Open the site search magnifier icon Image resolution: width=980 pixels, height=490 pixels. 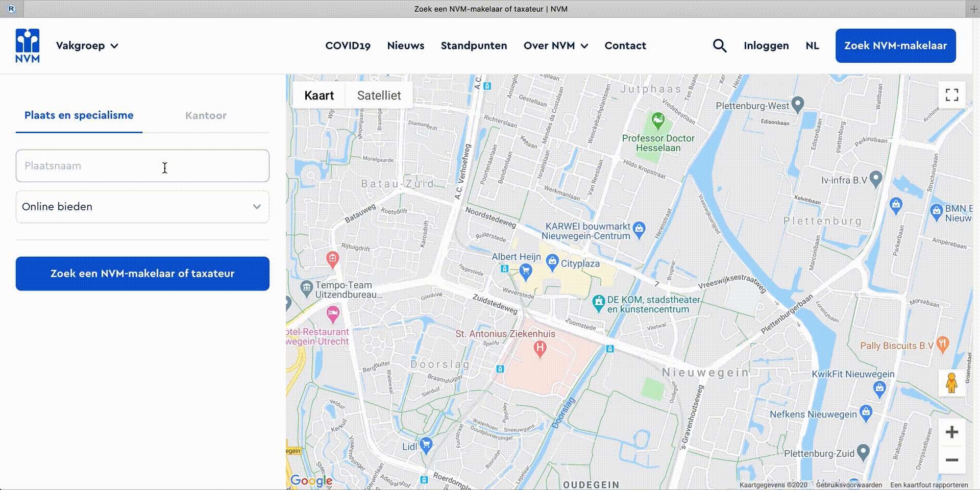(x=720, y=45)
